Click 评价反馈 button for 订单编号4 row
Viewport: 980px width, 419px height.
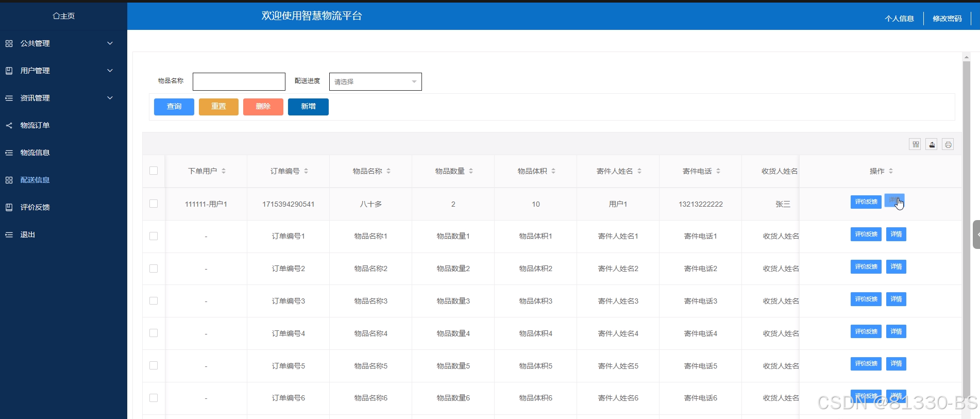coord(866,331)
